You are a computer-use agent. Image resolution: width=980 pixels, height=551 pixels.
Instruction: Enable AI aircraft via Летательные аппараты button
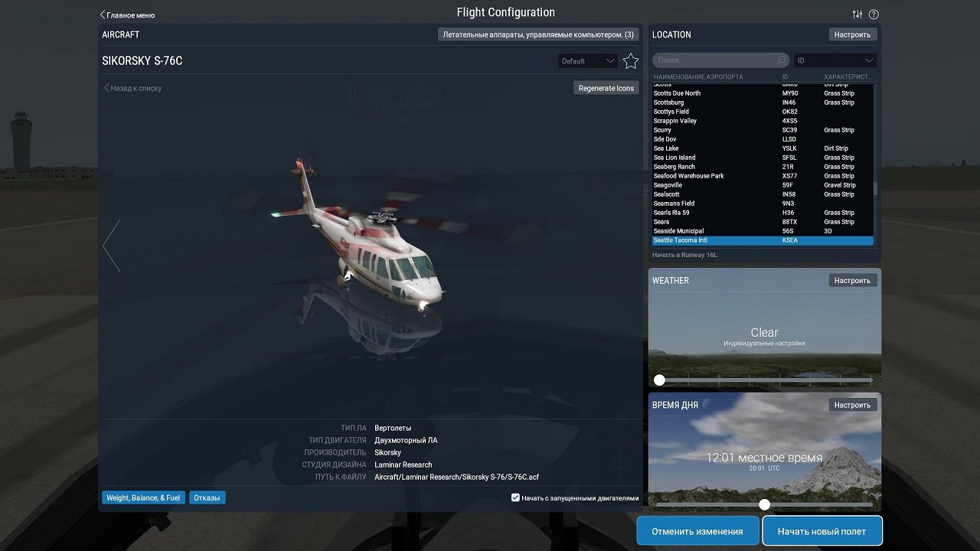click(x=539, y=35)
